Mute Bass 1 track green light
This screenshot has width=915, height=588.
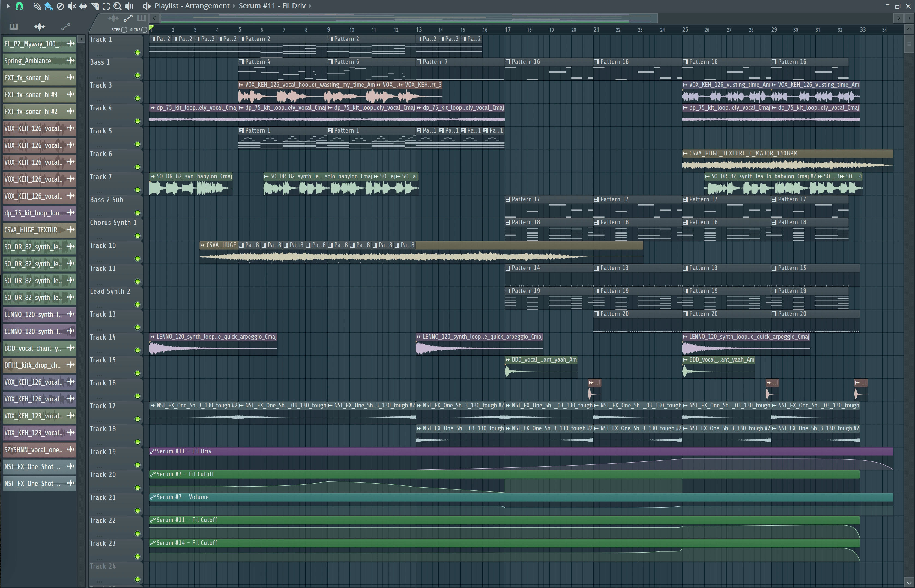137,76
